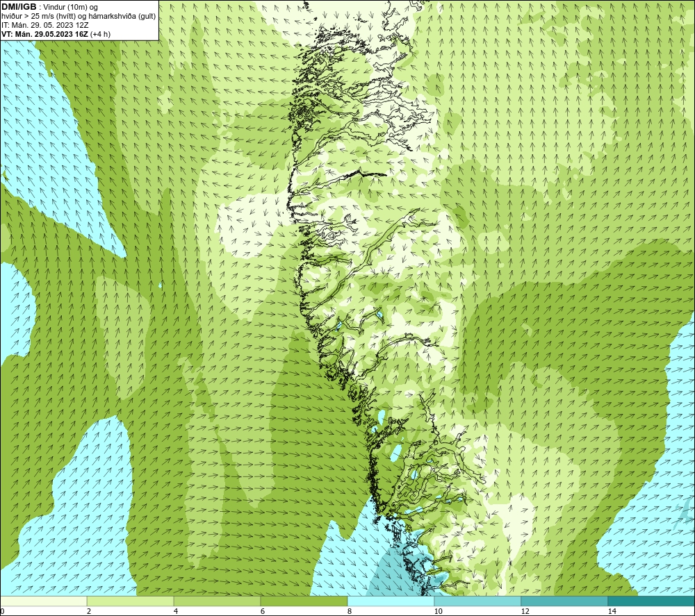Pick the medium green 4–6 m/s swatch
The height and width of the screenshot is (616, 695).
click(x=217, y=601)
